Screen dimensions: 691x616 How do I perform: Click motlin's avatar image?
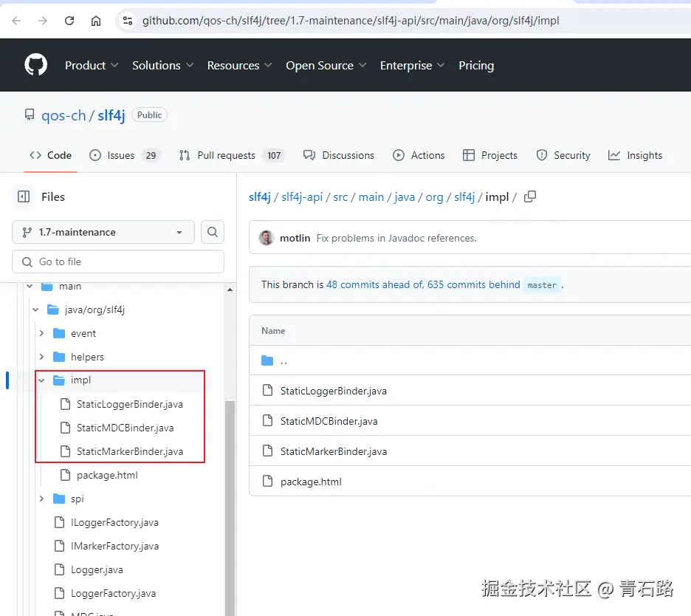[267, 238]
